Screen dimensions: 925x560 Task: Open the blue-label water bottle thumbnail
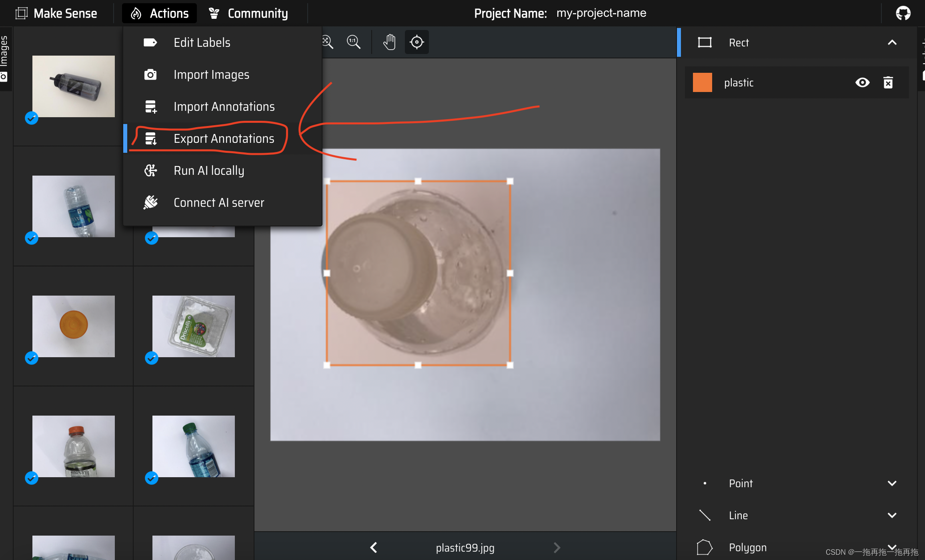pyautogui.click(x=74, y=206)
